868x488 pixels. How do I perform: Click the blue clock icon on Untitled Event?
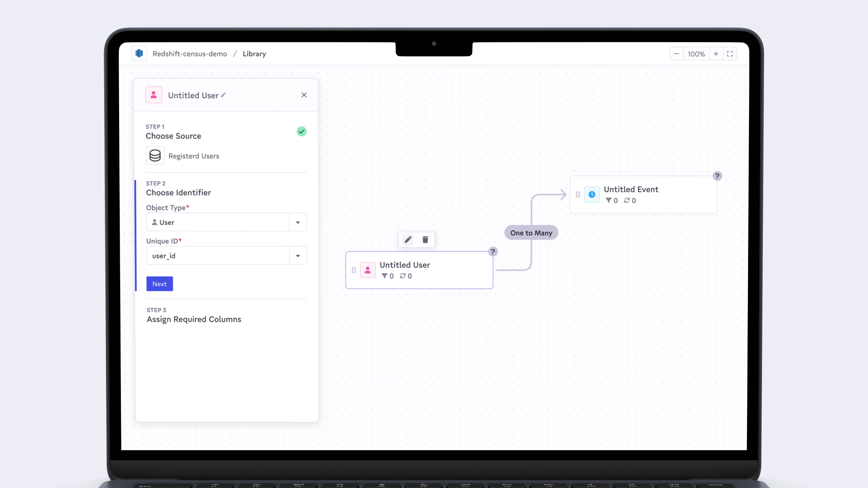[x=592, y=194]
